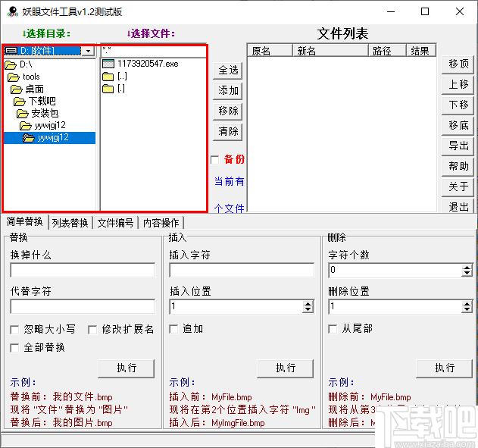Viewport: 478px width, 448px height.
Task: Select the 安装包 directory name
Action: pyautogui.click(x=45, y=114)
